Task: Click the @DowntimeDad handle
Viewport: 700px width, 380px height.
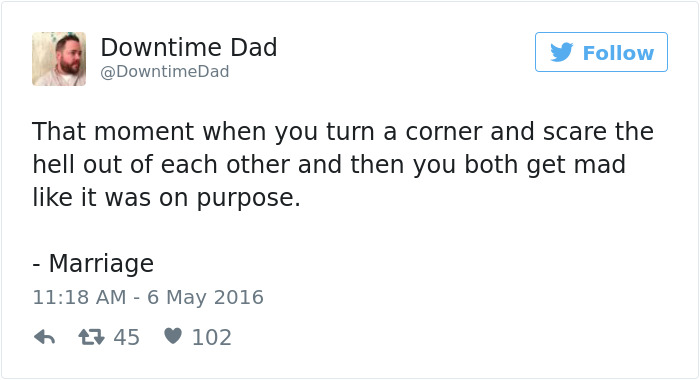Action: click(x=165, y=71)
